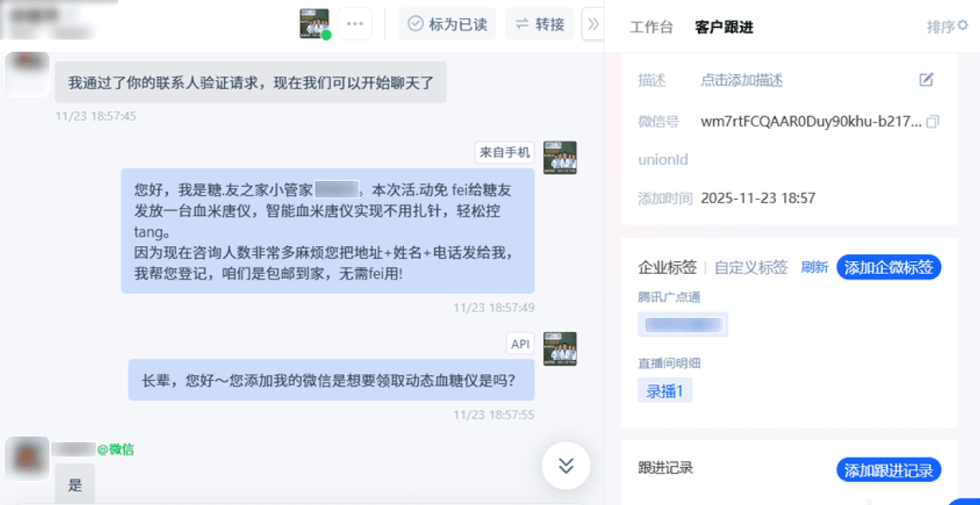
Task: Switch to 自定义标签 tab
Action: tap(751, 267)
